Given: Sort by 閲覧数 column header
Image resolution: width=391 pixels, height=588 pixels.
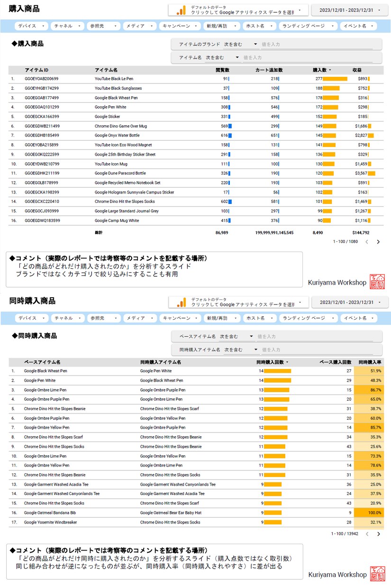Looking at the screenshot, I should 222,70.
